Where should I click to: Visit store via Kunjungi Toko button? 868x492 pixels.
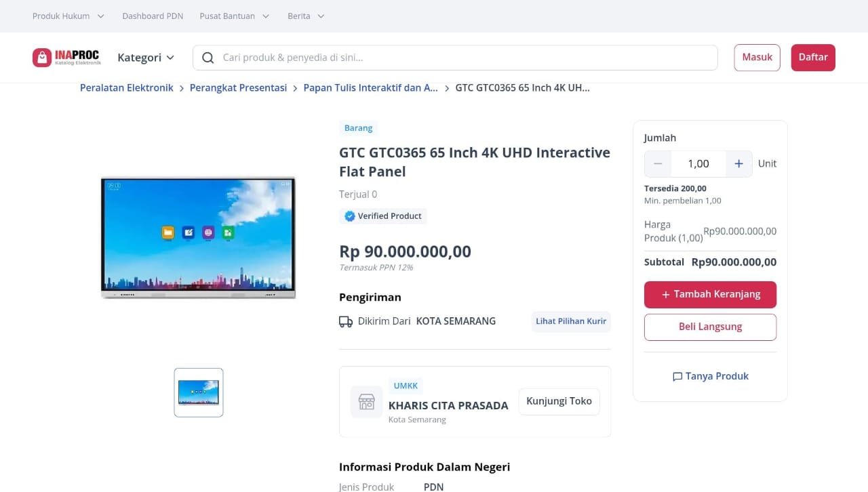point(559,401)
